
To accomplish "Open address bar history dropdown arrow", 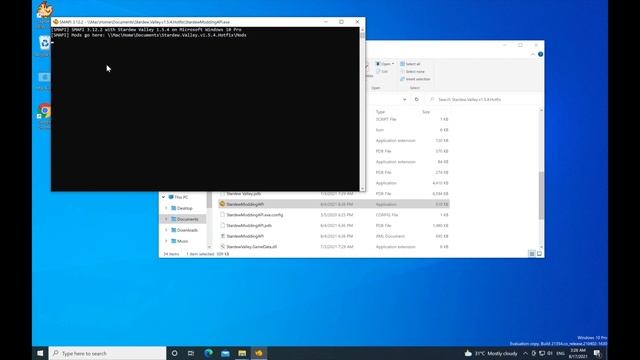I will (404, 100).
